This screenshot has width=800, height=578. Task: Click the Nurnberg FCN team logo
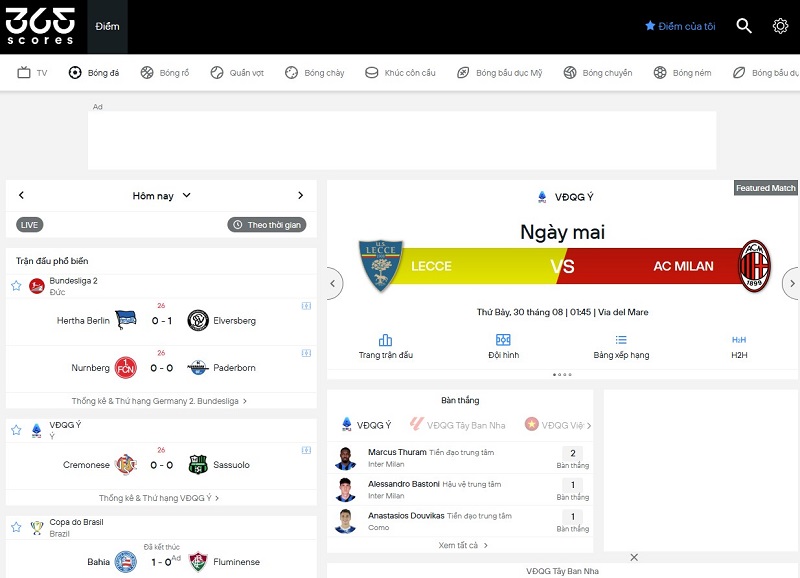coord(126,368)
